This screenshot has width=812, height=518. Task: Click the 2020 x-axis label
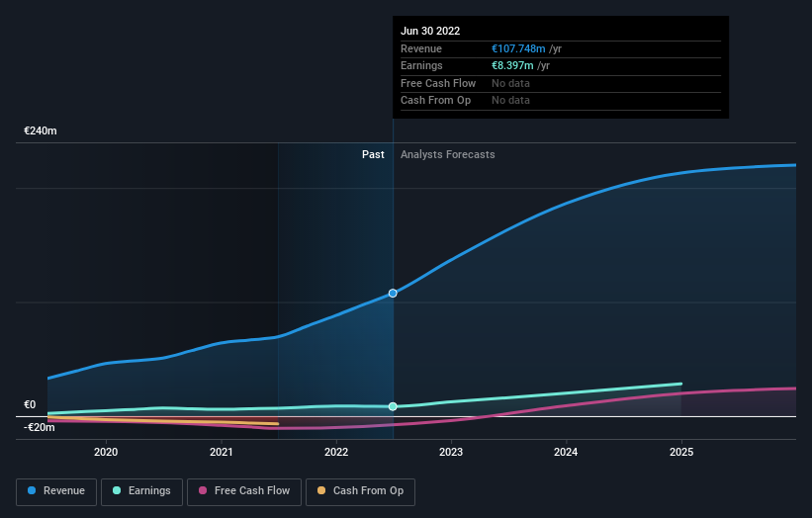click(106, 453)
